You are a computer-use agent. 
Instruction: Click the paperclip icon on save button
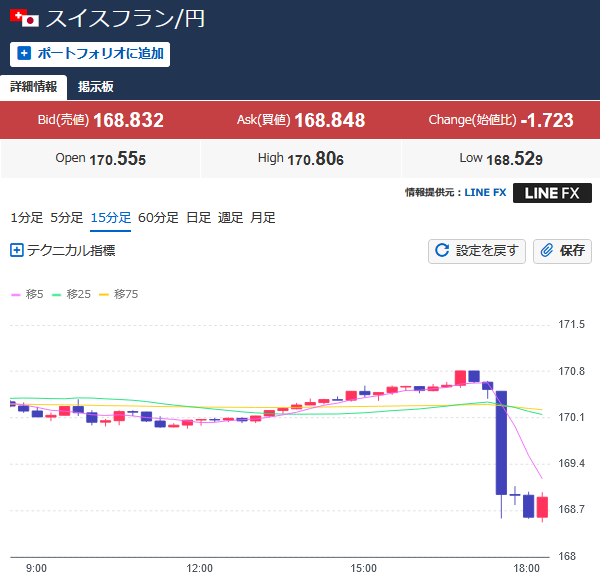click(547, 251)
